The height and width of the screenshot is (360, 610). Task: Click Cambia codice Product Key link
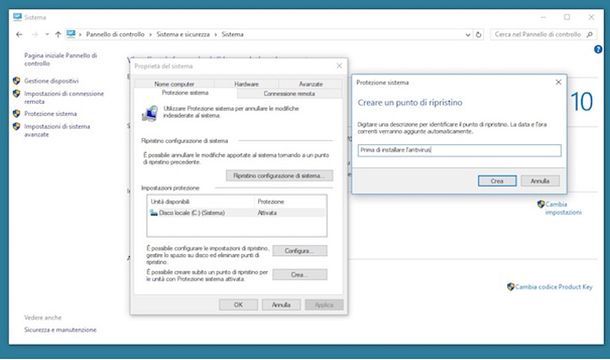[554, 287]
